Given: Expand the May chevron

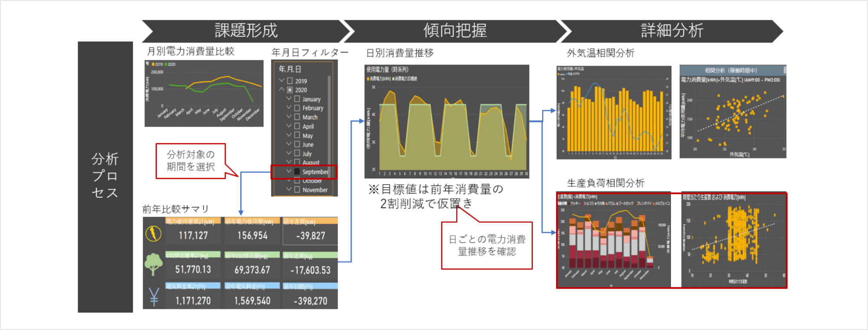Looking at the screenshot, I should [x=289, y=135].
